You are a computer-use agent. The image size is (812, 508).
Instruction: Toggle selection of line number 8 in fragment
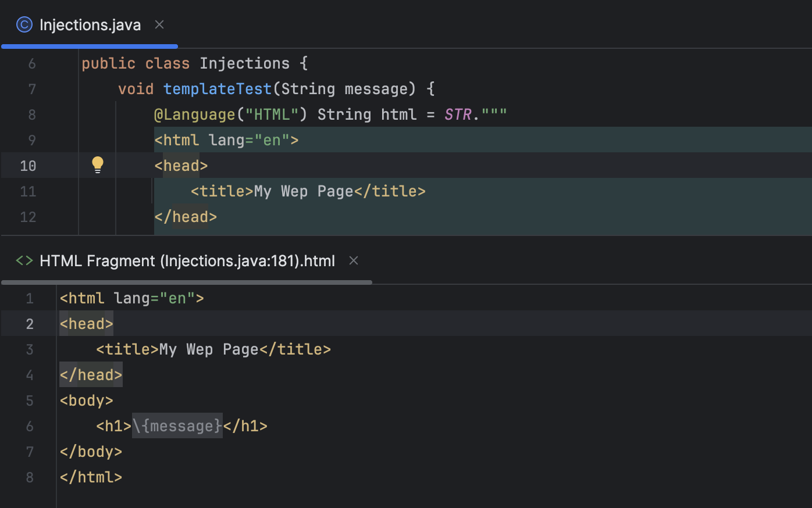coord(29,477)
